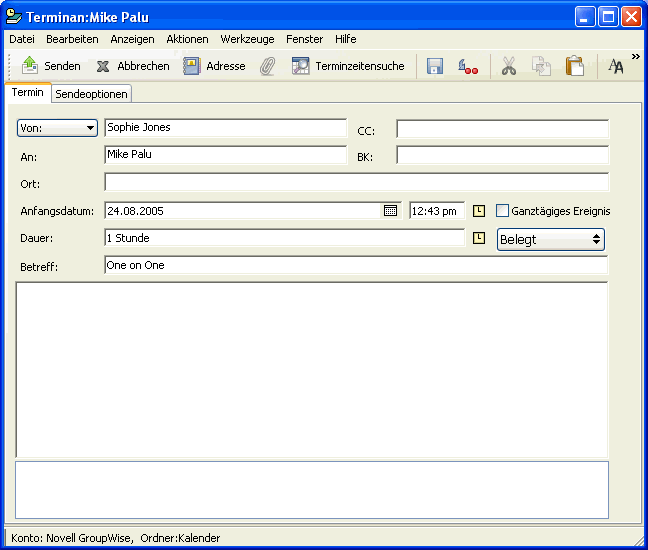Screen dimensions: 648x550
Task: Click clock icon next to start time
Action: click(479, 211)
